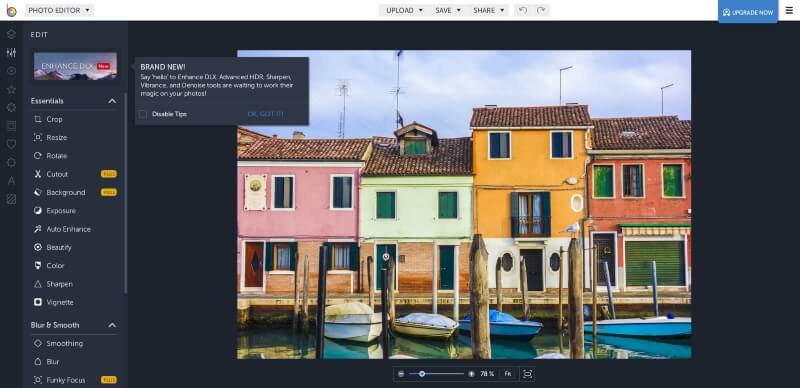Open the Upload menu
Screen dimensions: 800x388
pos(405,10)
